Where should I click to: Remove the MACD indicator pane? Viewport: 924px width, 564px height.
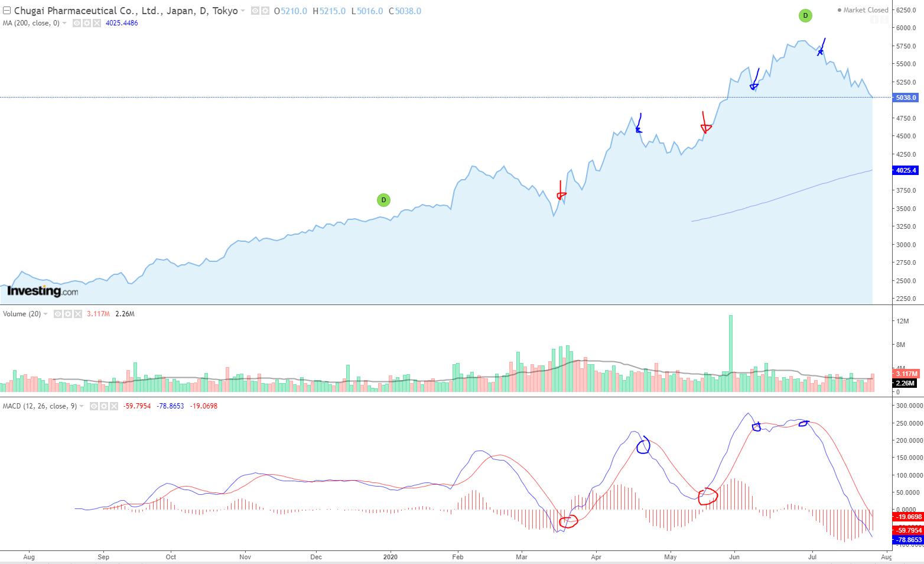coord(113,406)
